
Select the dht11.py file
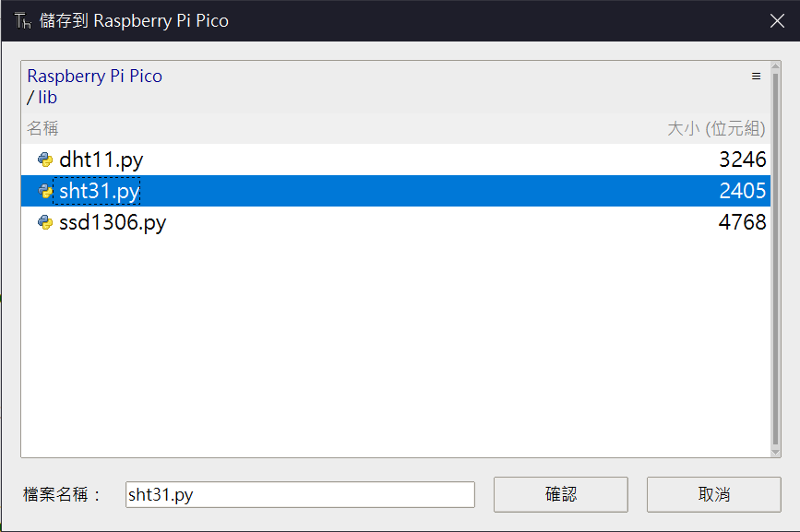[x=396, y=160]
